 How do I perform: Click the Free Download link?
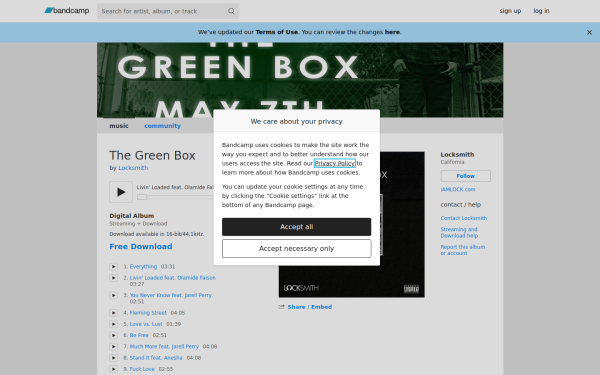[x=141, y=246]
